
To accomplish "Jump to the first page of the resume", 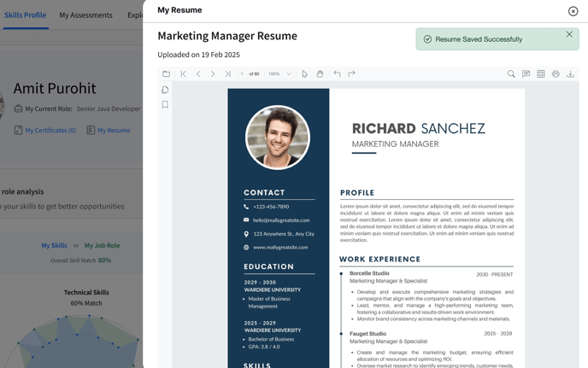I will pyautogui.click(x=184, y=73).
